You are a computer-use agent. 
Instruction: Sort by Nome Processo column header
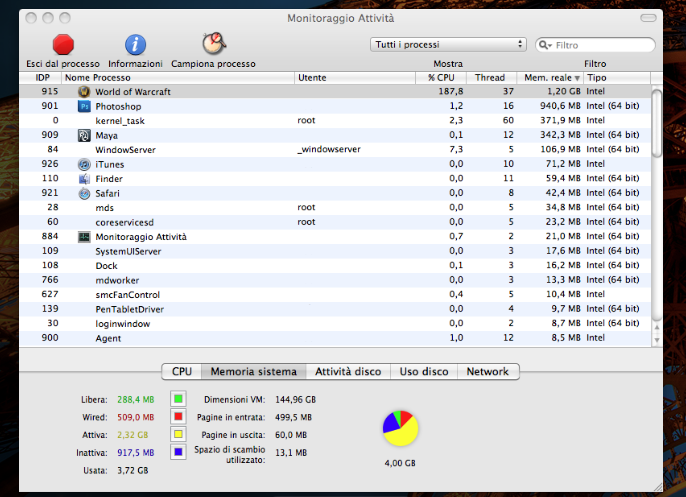tap(178, 77)
